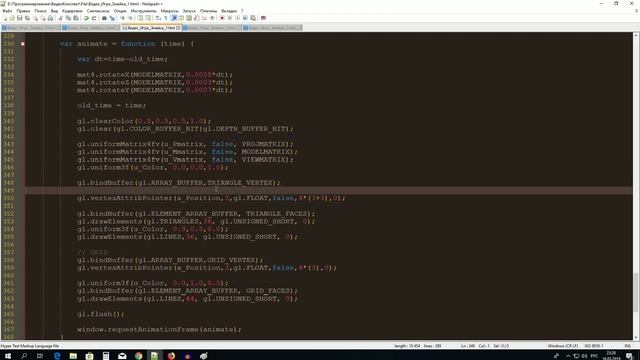This screenshot has height=360, width=640.
Task: Collapse the fold marker at line 330
Action: (22, 44)
